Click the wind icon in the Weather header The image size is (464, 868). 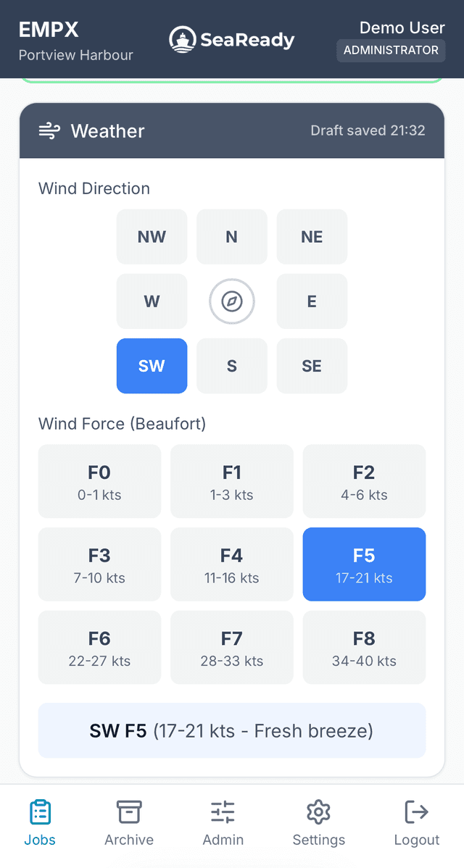[x=49, y=130]
